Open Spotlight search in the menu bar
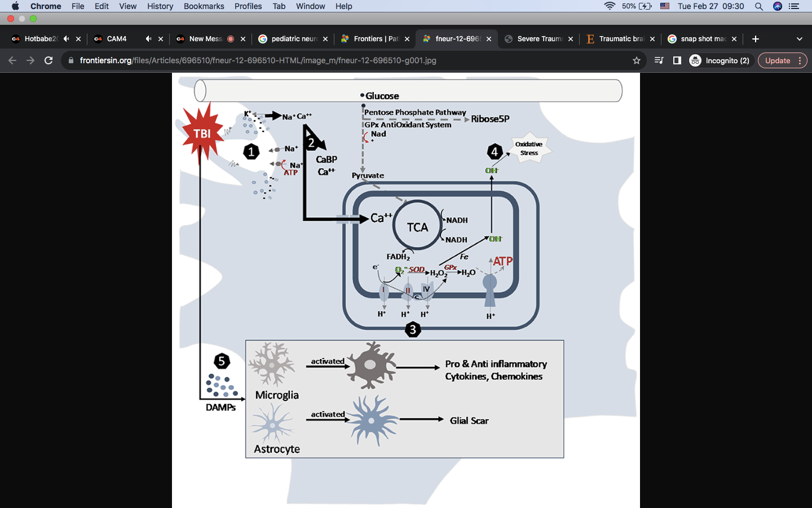 coord(759,6)
